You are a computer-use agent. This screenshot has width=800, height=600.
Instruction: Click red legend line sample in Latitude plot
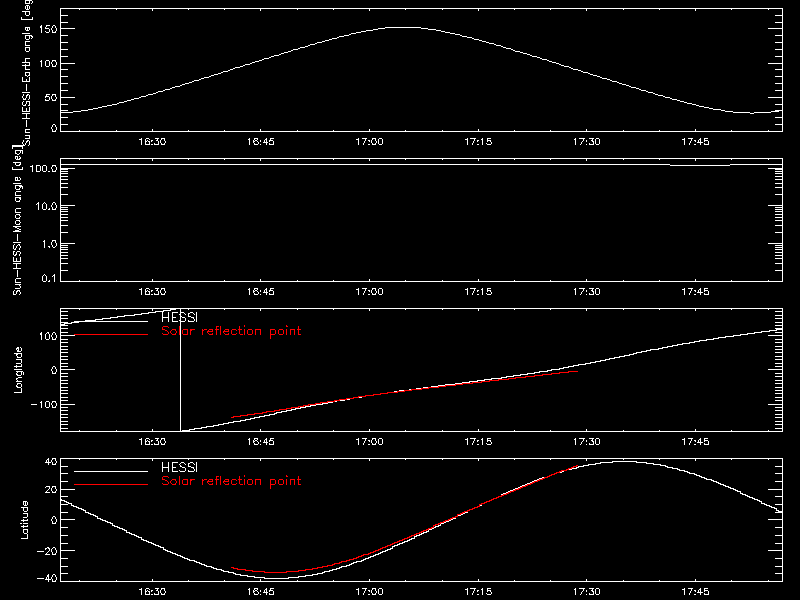point(111,485)
